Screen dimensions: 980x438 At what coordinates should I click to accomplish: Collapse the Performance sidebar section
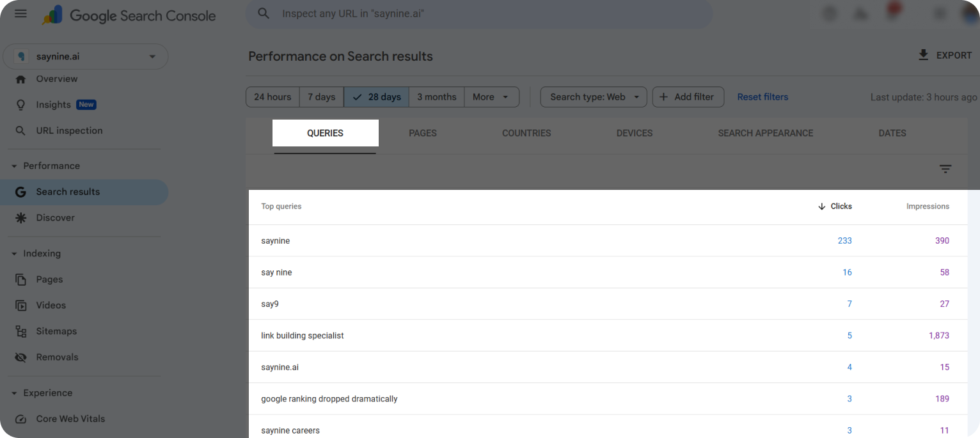(14, 166)
